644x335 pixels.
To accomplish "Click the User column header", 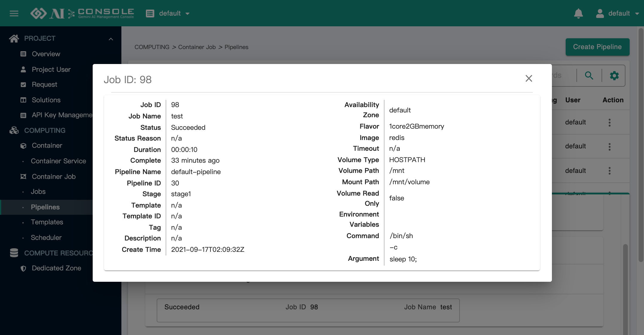I will 573,100.
